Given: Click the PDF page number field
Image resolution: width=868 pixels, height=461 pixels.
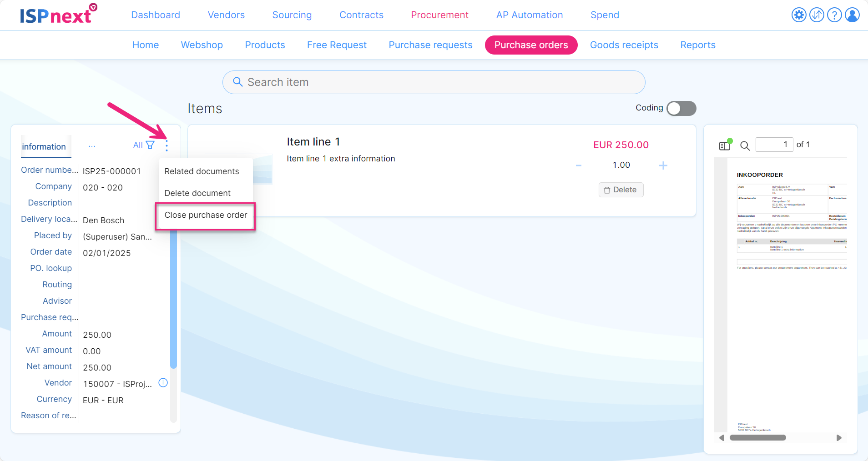Looking at the screenshot, I should click(x=774, y=145).
